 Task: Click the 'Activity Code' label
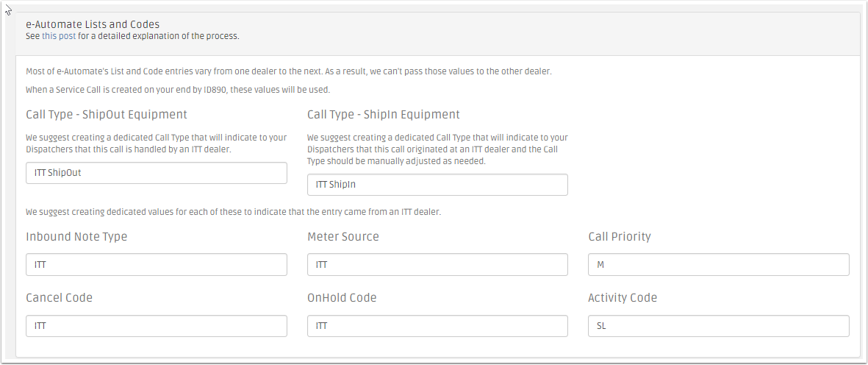coord(623,297)
